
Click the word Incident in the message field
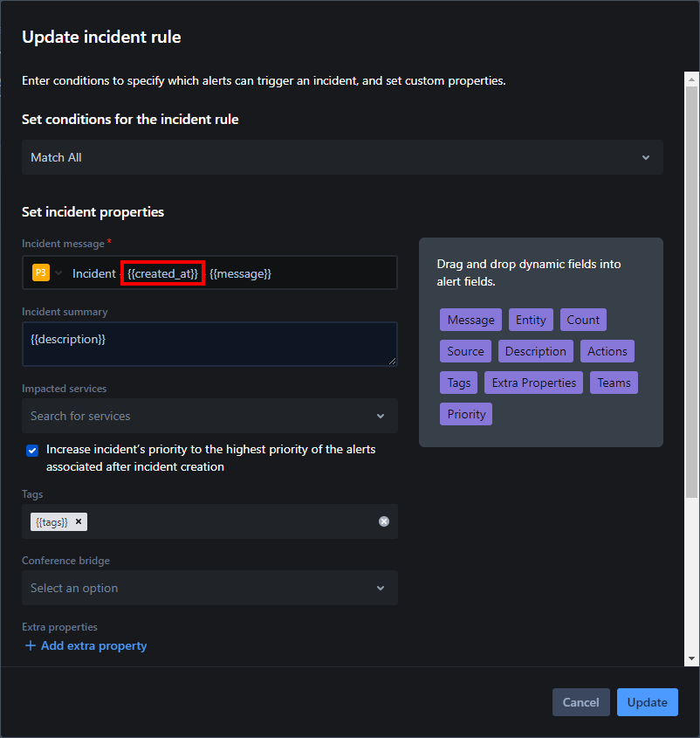[x=94, y=273]
